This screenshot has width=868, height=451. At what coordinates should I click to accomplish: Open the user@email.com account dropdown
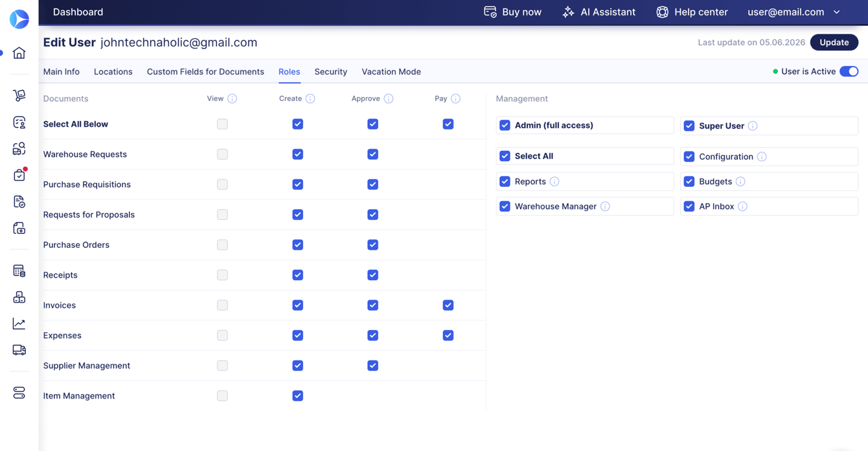[794, 12]
